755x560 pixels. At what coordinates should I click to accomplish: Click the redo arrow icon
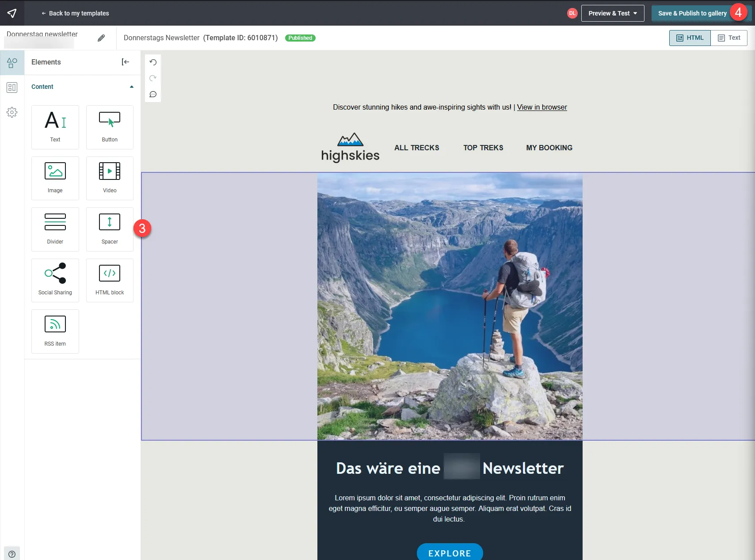[x=153, y=78]
